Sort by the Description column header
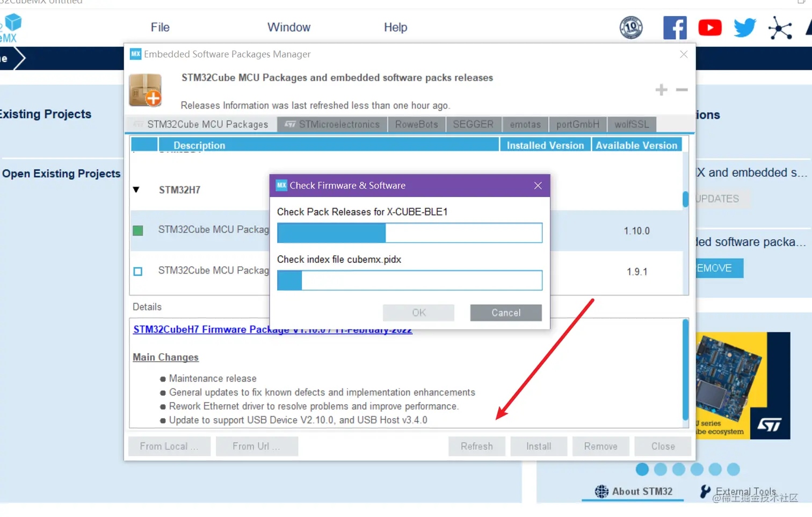The width and height of the screenshot is (812, 517). (328, 145)
